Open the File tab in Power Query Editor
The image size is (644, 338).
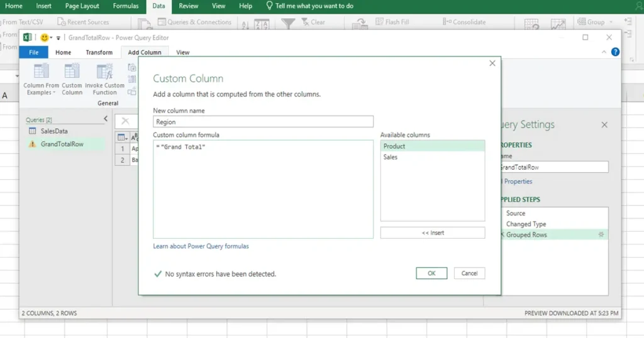tap(34, 53)
